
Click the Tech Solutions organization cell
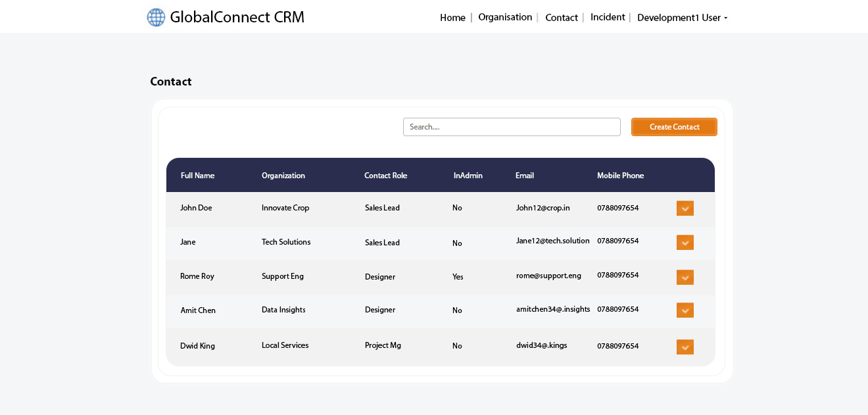[x=286, y=242]
